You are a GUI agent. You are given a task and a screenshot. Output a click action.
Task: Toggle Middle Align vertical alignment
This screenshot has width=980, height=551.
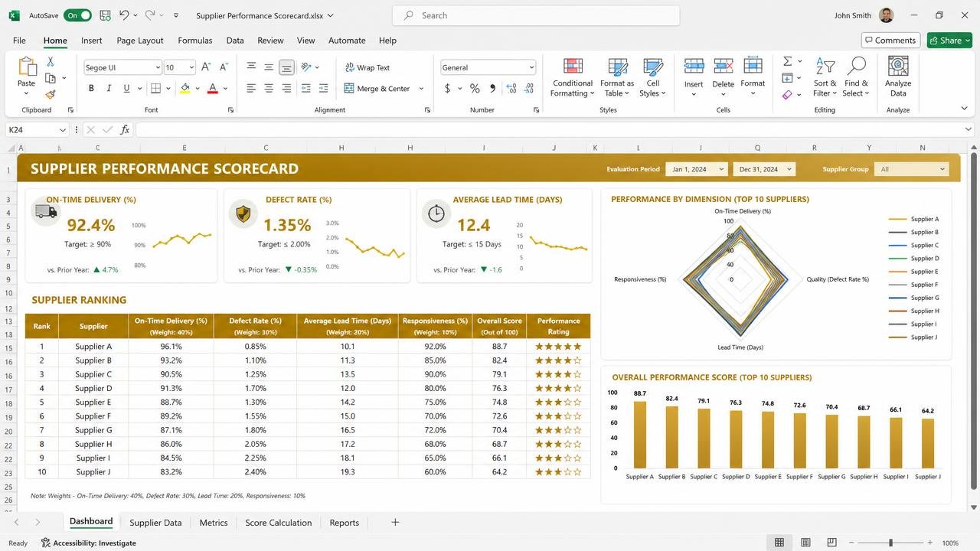269,67
